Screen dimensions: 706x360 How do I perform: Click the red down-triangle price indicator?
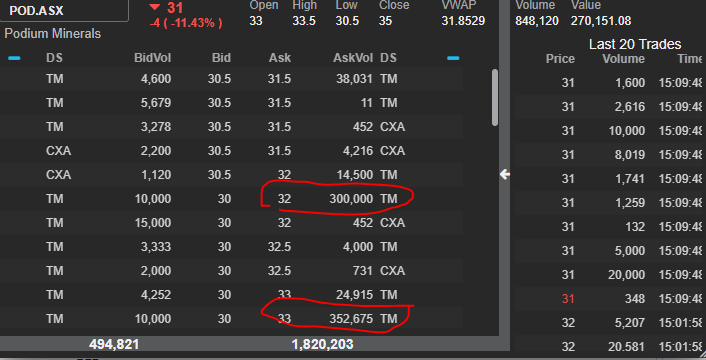click(154, 7)
